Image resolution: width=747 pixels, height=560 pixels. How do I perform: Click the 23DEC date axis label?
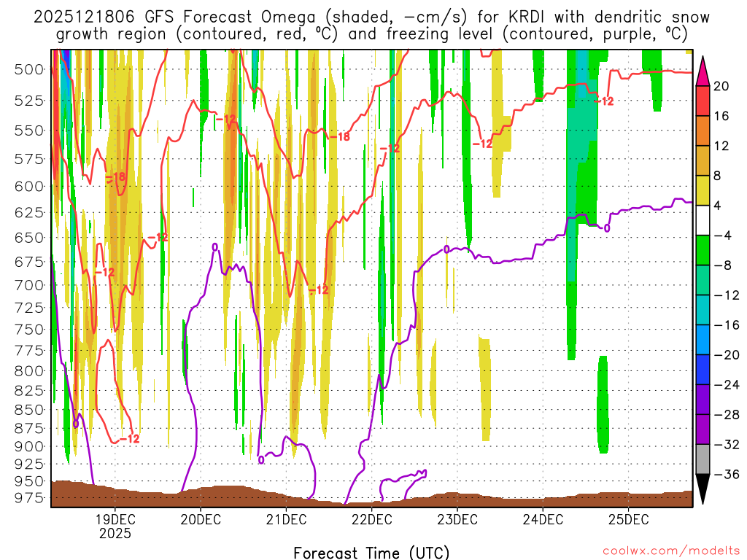click(x=457, y=519)
